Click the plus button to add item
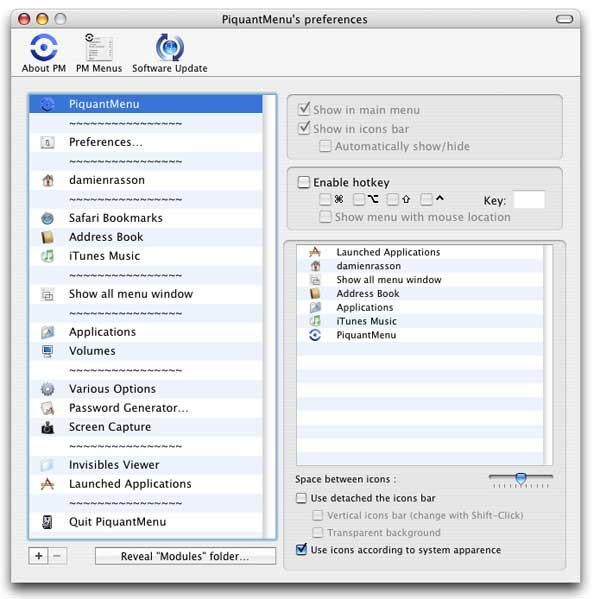The height and width of the screenshot is (599, 600). [x=38, y=556]
